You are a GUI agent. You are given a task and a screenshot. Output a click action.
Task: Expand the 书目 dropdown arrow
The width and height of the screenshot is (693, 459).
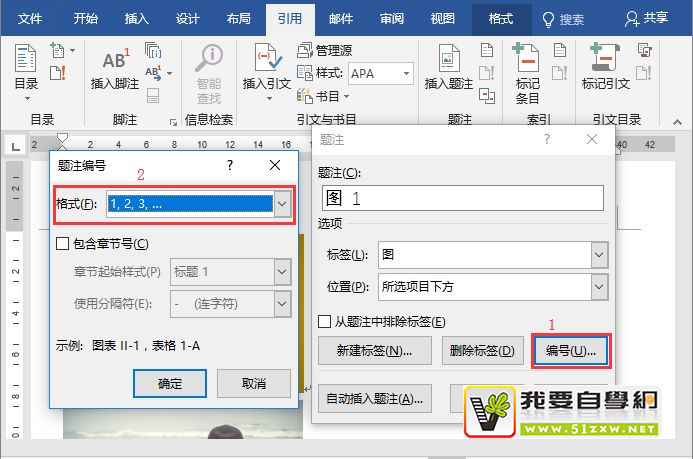(346, 96)
